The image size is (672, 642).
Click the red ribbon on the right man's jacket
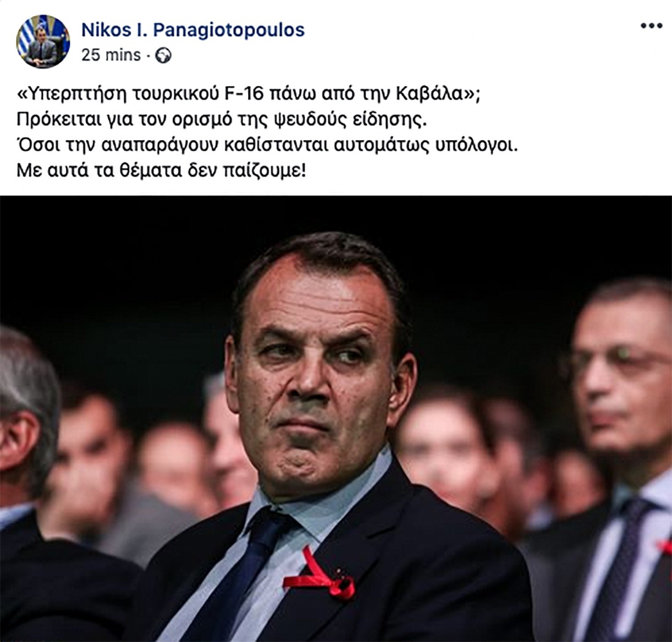click(x=664, y=546)
